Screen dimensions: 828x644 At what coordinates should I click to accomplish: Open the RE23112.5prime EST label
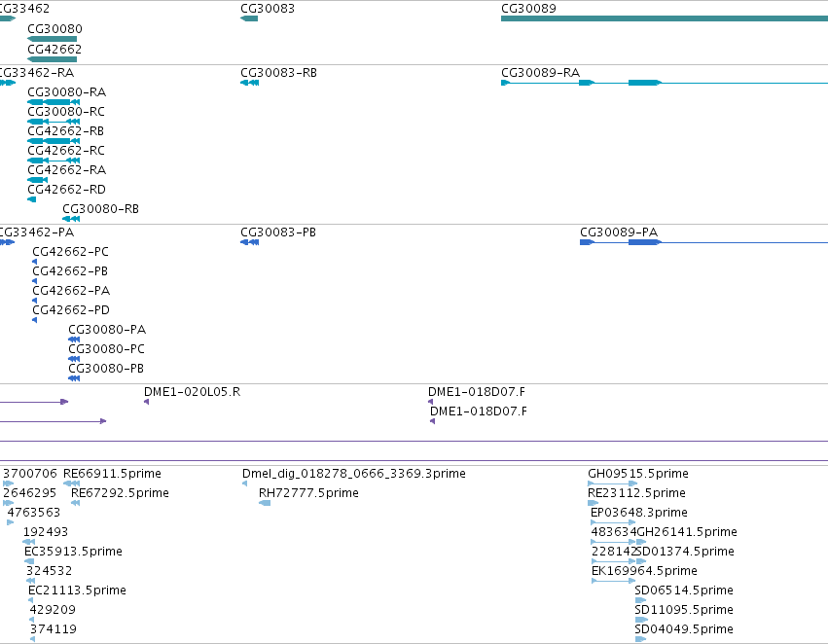tap(637, 493)
